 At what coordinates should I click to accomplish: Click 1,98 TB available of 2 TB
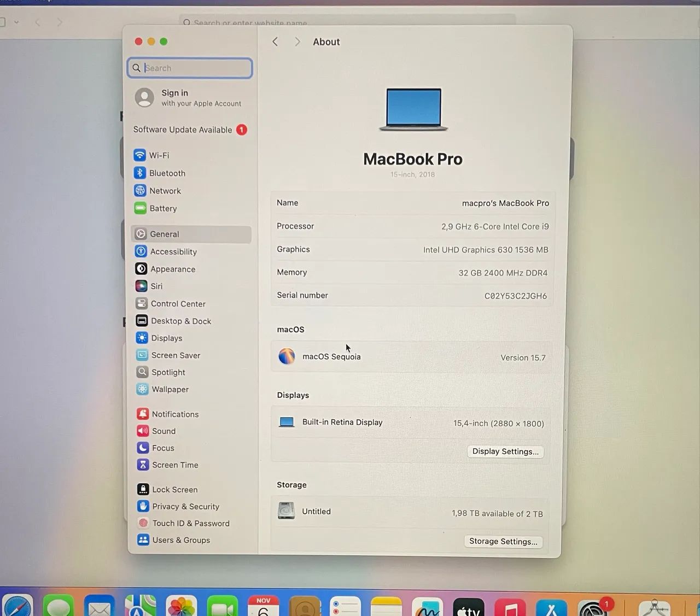tap(497, 513)
